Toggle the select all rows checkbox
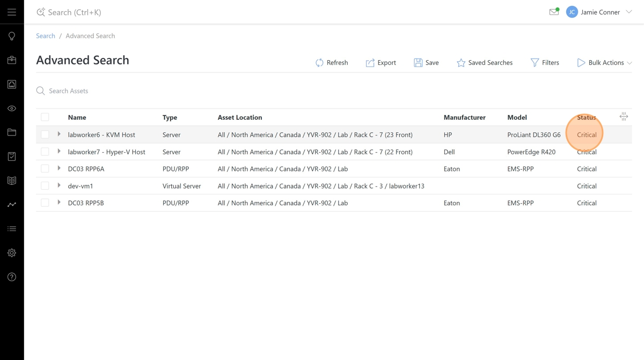 coord(45,117)
